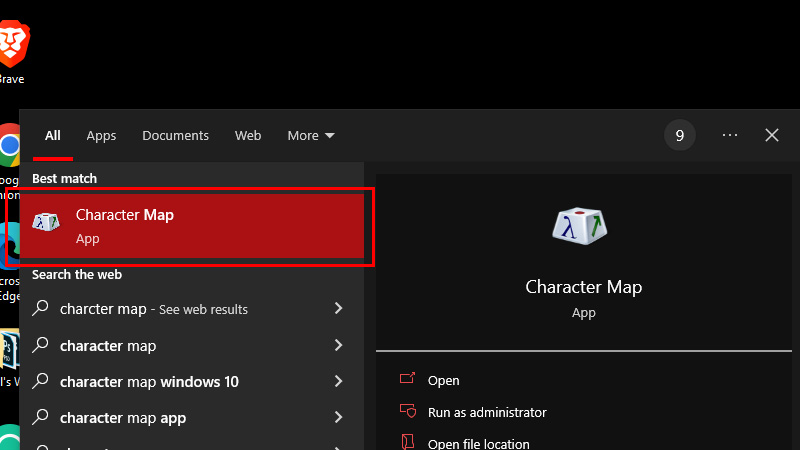Image resolution: width=800 pixels, height=450 pixels.
Task: Select the Web search tab
Action: point(248,136)
